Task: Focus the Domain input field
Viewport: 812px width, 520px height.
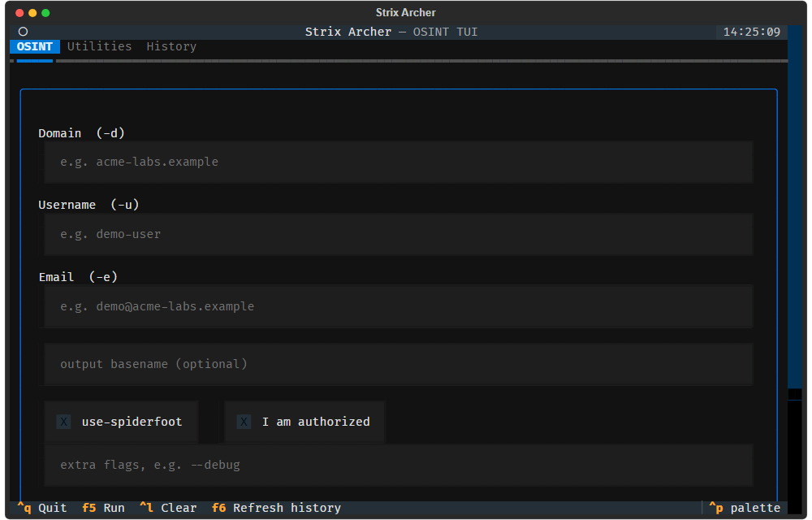Action: tap(398, 162)
